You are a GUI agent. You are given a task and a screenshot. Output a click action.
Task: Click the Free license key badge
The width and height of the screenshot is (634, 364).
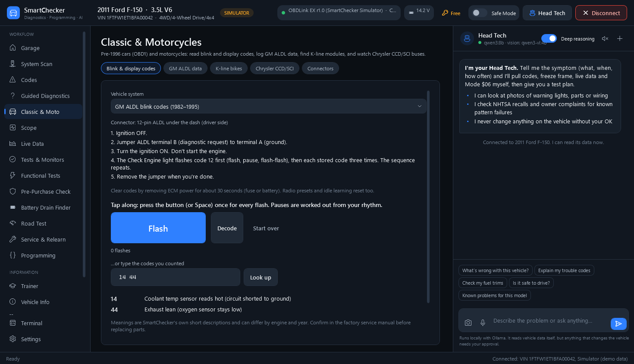tap(451, 13)
